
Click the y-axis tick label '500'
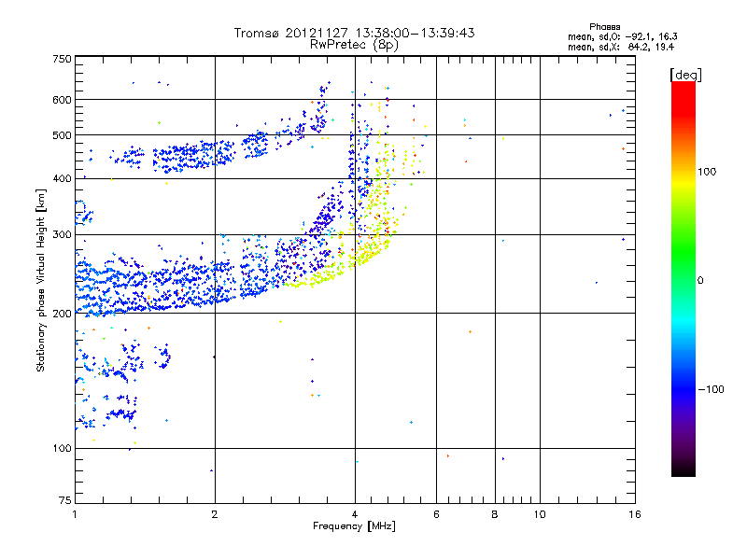pyautogui.click(x=62, y=135)
